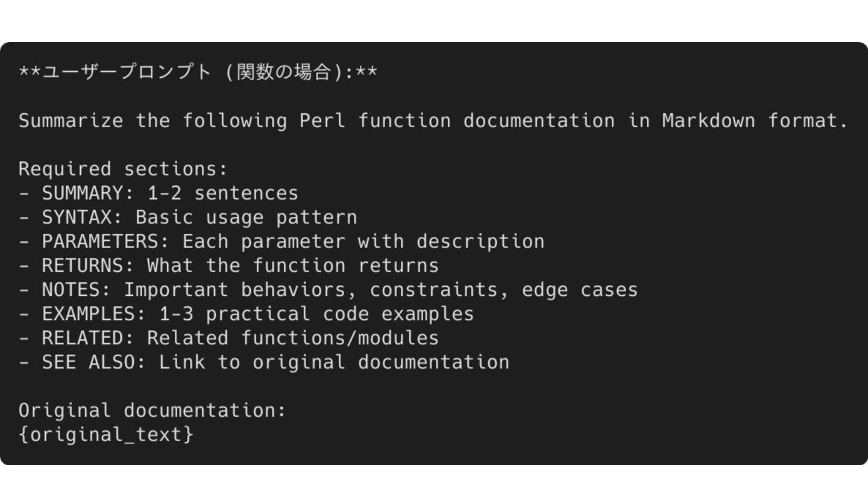Click the word "Summarize"

tap(71, 120)
